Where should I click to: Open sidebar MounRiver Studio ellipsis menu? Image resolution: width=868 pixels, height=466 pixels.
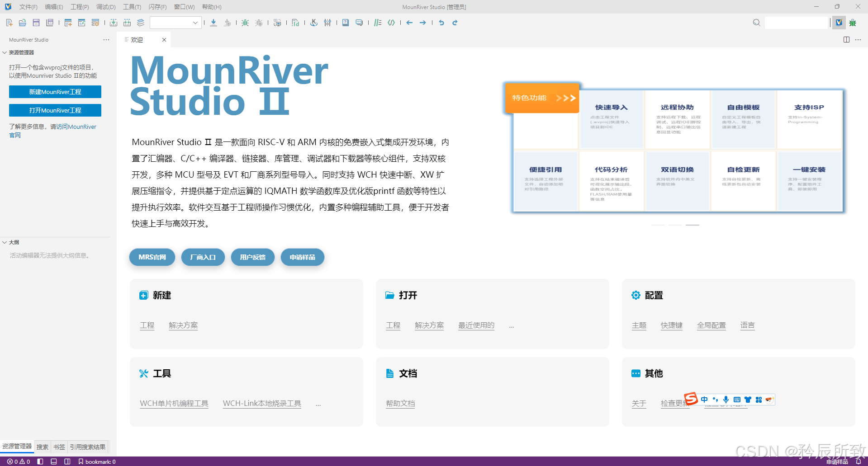(106, 40)
